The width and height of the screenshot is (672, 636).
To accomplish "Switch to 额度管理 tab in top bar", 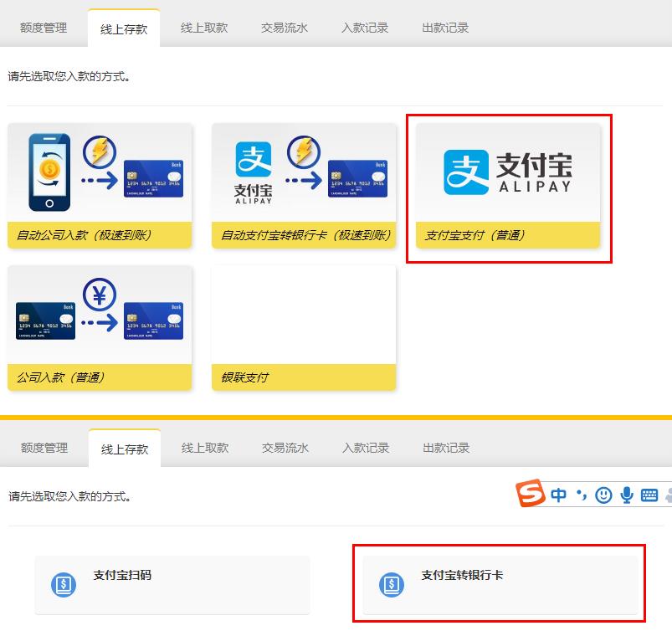I will pos(44,28).
